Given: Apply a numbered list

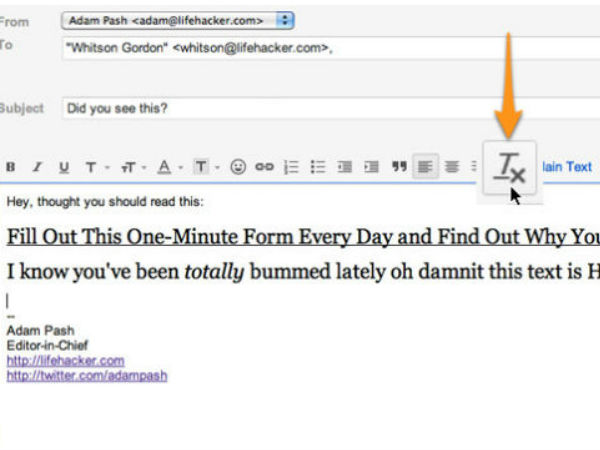Looking at the screenshot, I should (x=292, y=168).
